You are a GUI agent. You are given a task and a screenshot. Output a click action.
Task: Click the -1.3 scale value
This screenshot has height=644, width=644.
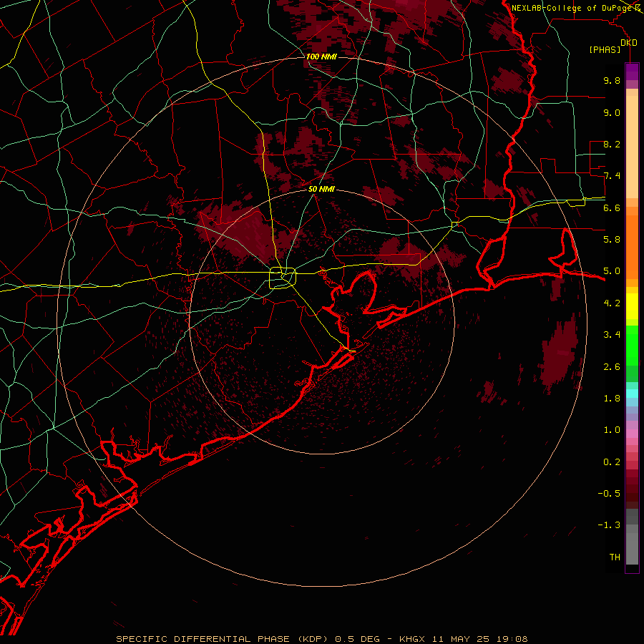pos(609,525)
